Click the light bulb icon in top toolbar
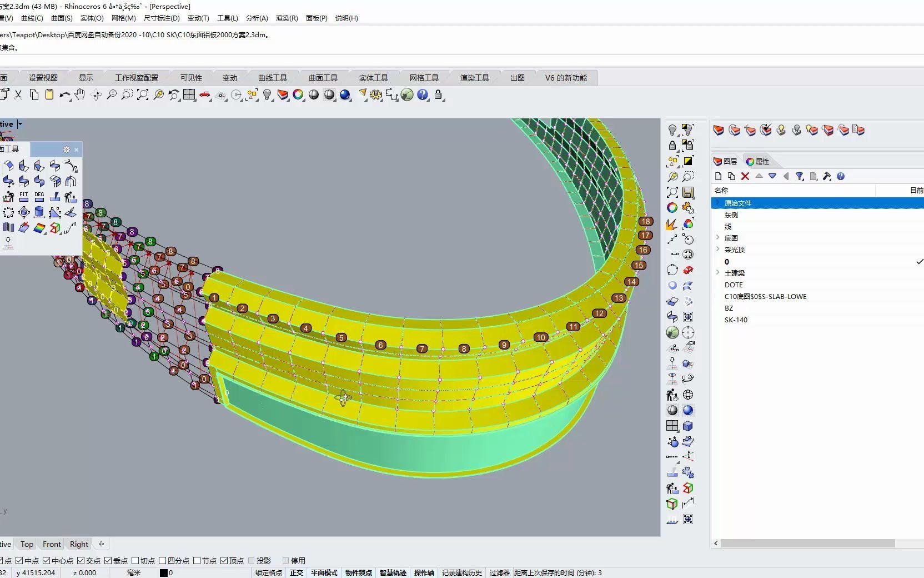 (267, 95)
